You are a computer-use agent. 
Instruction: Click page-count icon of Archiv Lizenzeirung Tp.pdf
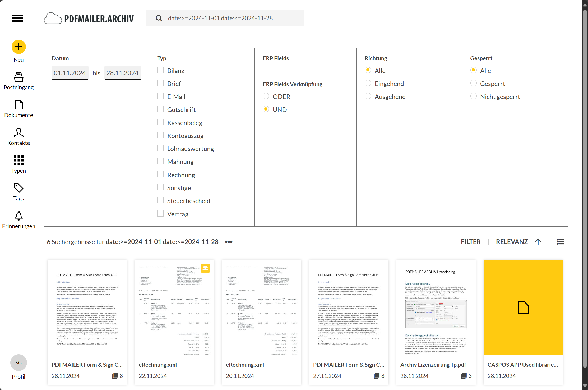click(x=464, y=376)
